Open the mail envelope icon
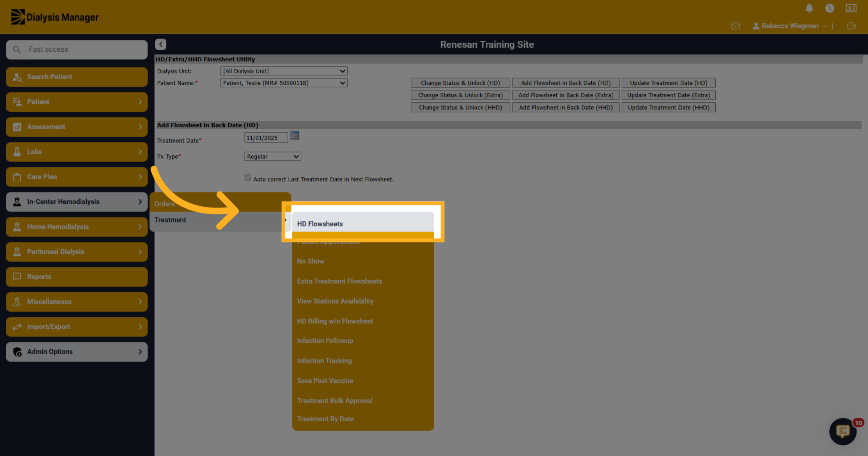 click(x=736, y=26)
